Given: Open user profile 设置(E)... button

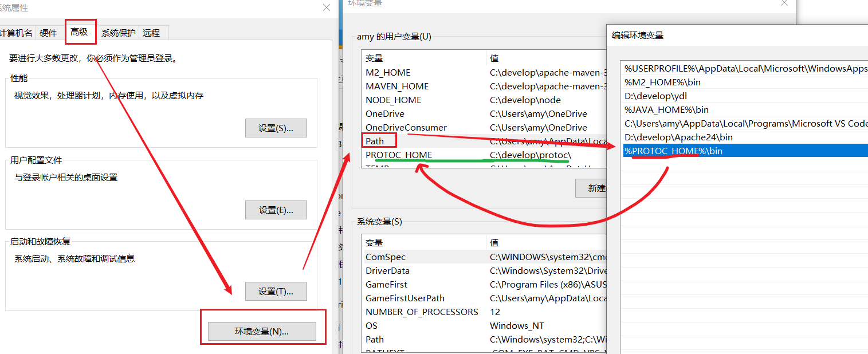Looking at the screenshot, I should [x=276, y=210].
